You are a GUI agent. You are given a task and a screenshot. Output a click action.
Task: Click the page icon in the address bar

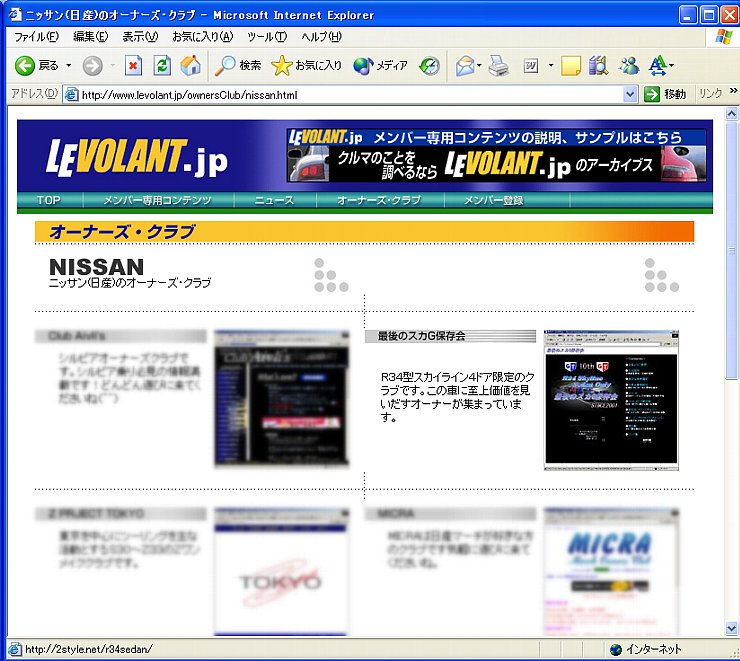[x=71, y=94]
